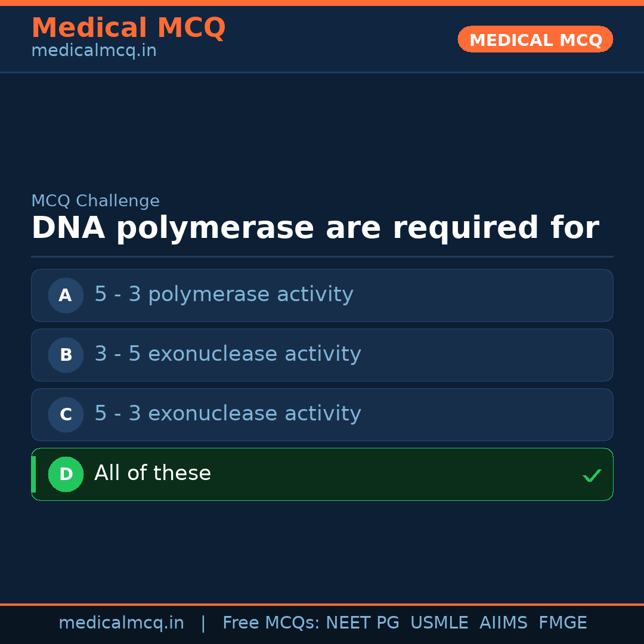Click the FMGE footer text
Image resolution: width=644 pixels, height=644 pixels.
pos(562,623)
